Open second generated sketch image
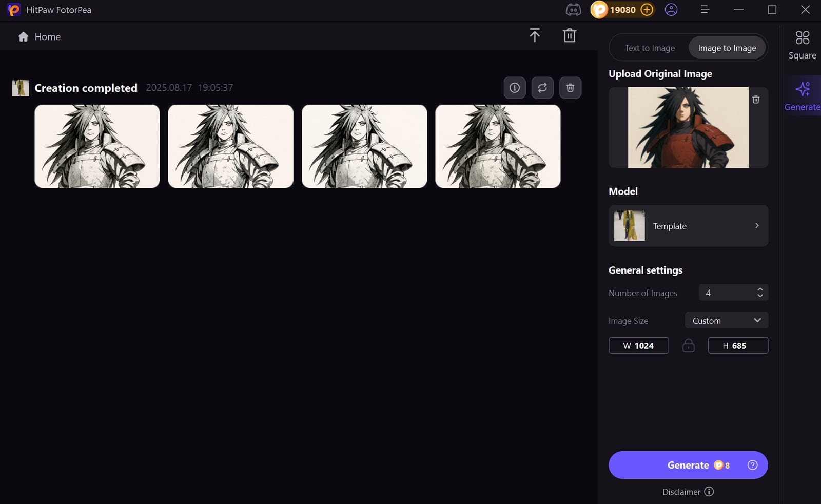The width and height of the screenshot is (821, 504). pyautogui.click(x=231, y=146)
